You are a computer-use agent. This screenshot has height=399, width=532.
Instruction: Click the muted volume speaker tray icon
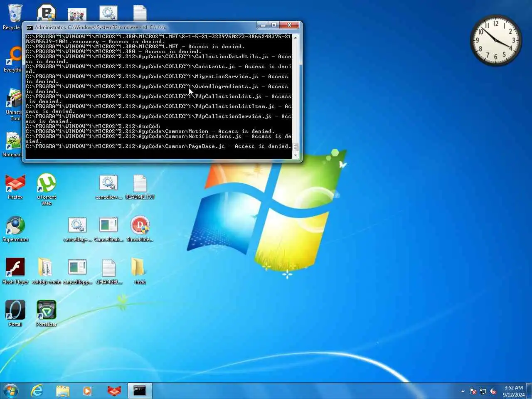493,391
